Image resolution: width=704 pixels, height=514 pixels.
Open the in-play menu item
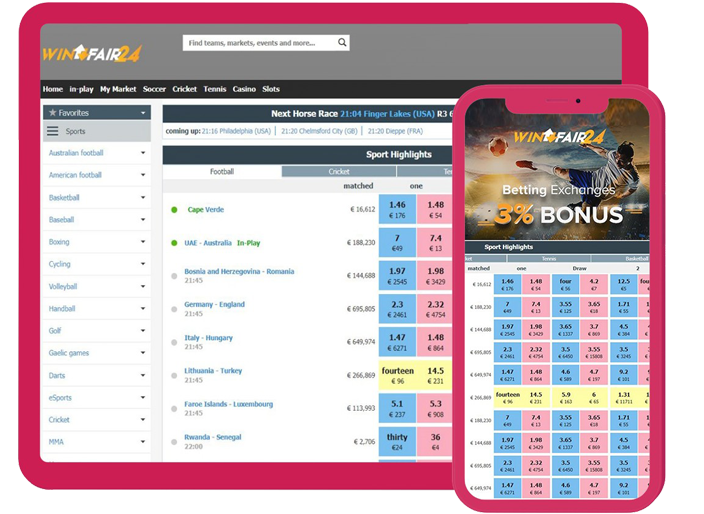81,89
